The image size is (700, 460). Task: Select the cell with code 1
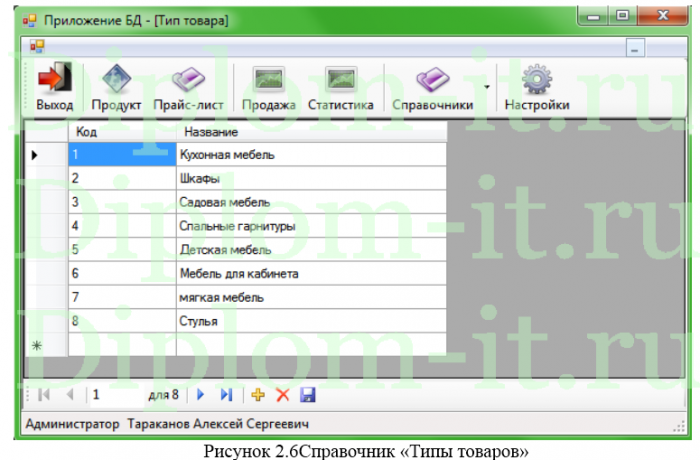click(x=122, y=155)
